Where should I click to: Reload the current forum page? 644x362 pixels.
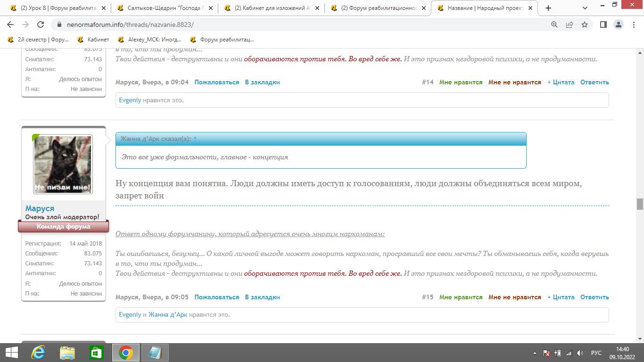[41, 25]
